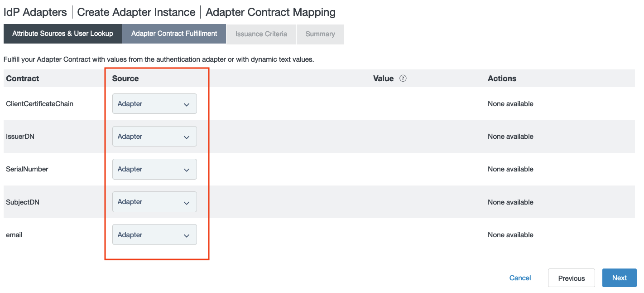The width and height of the screenshot is (644, 293).
Task: Click the IdP Adapters breadcrumb
Action: click(x=35, y=12)
